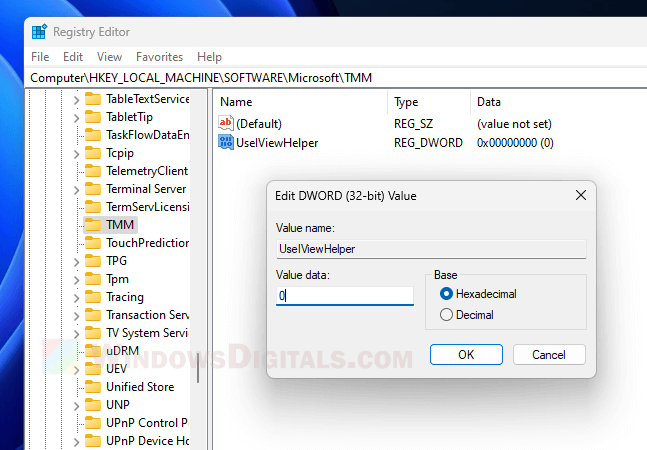Click the 0x00000000 (0) data cell
This screenshot has width=647, height=450.
(515, 143)
